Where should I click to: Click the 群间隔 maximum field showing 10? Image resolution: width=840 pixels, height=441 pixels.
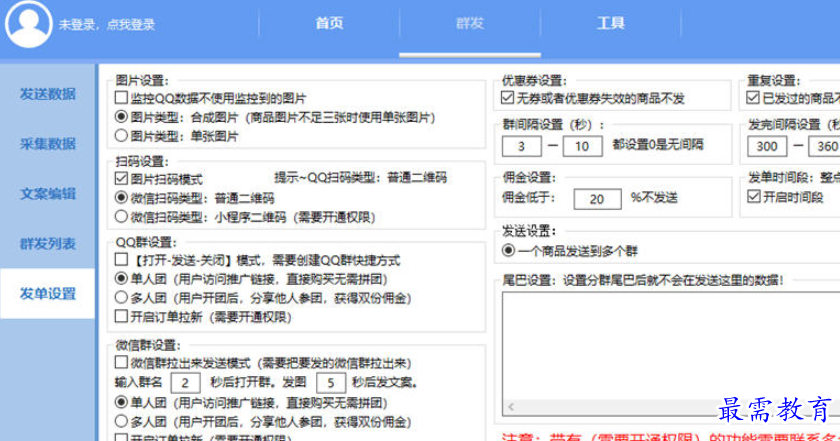point(582,146)
